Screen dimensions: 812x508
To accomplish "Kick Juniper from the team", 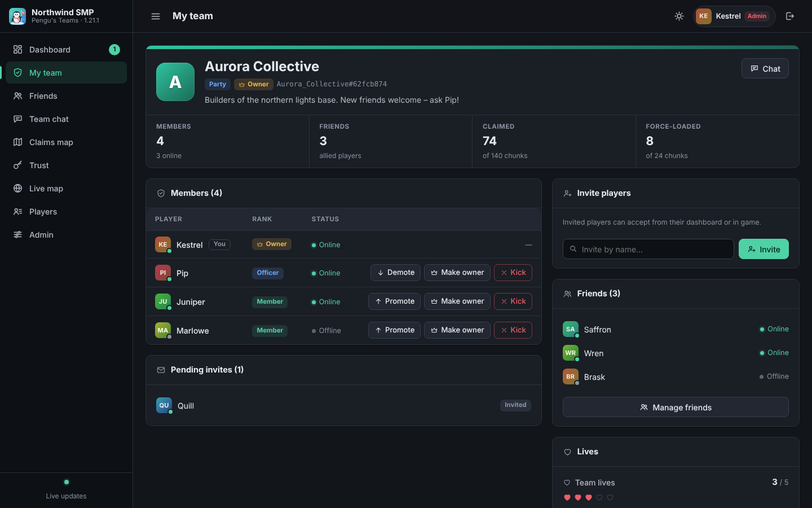I will 513,301.
